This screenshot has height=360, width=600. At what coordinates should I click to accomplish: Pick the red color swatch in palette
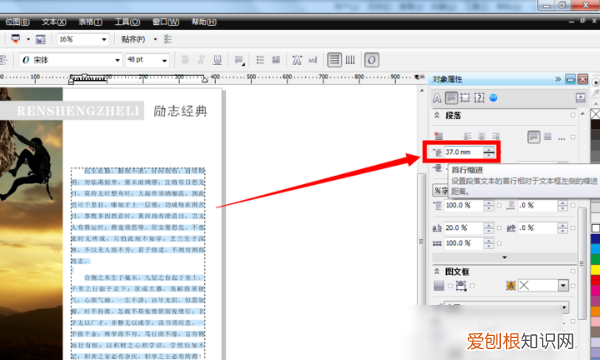click(595, 280)
